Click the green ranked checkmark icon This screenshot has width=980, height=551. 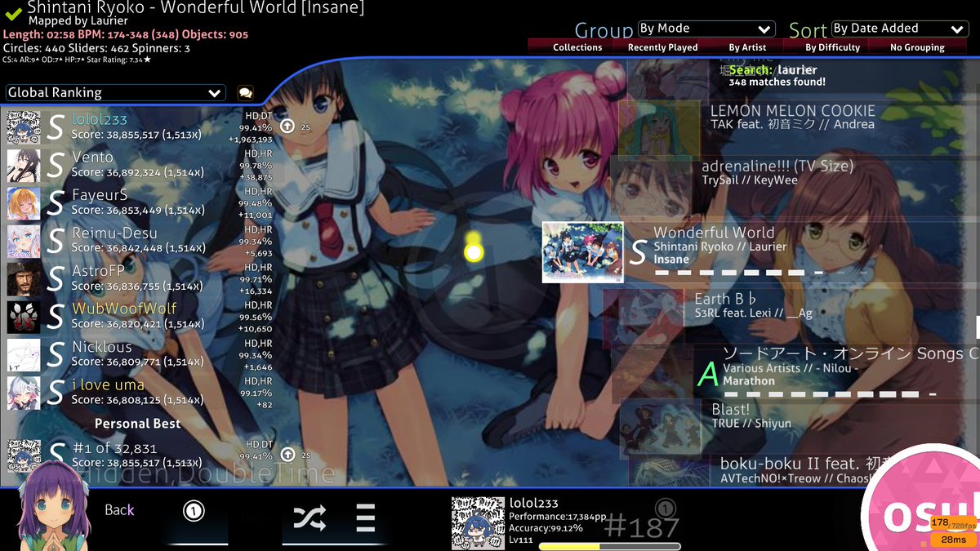(x=13, y=13)
